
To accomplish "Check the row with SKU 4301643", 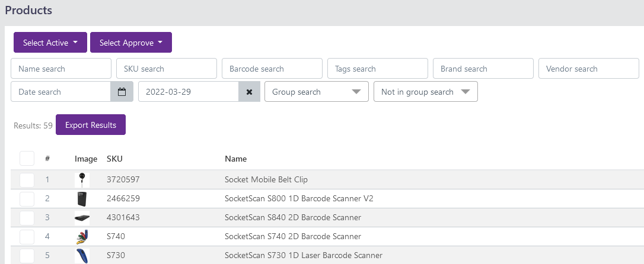I will point(27,218).
